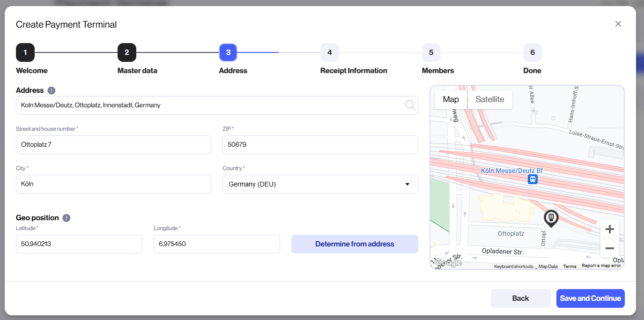Jump to step 4 Receipt Information

pos(330,52)
